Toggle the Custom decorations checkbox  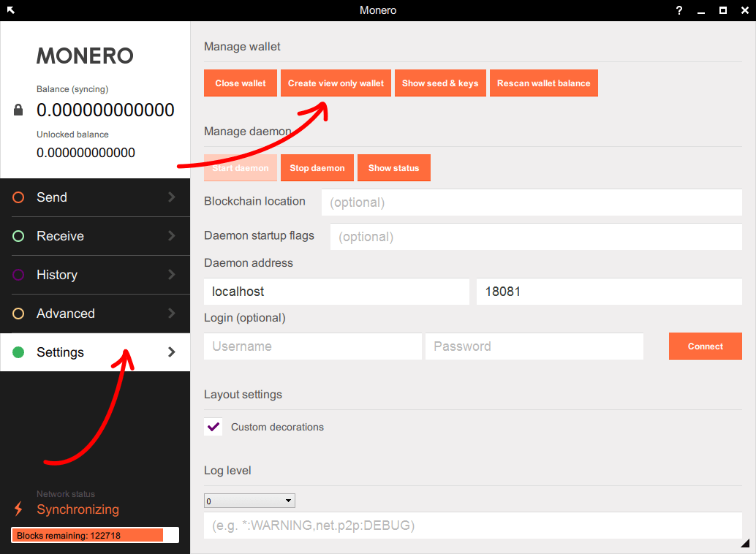pos(213,427)
